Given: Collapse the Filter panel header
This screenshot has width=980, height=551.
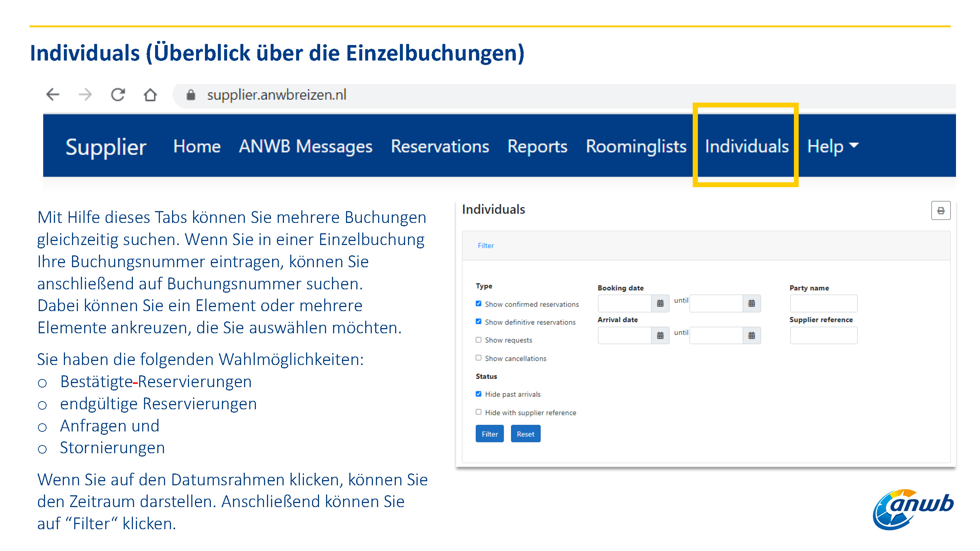Looking at the screenshot, I should click(x=486, y=246).
